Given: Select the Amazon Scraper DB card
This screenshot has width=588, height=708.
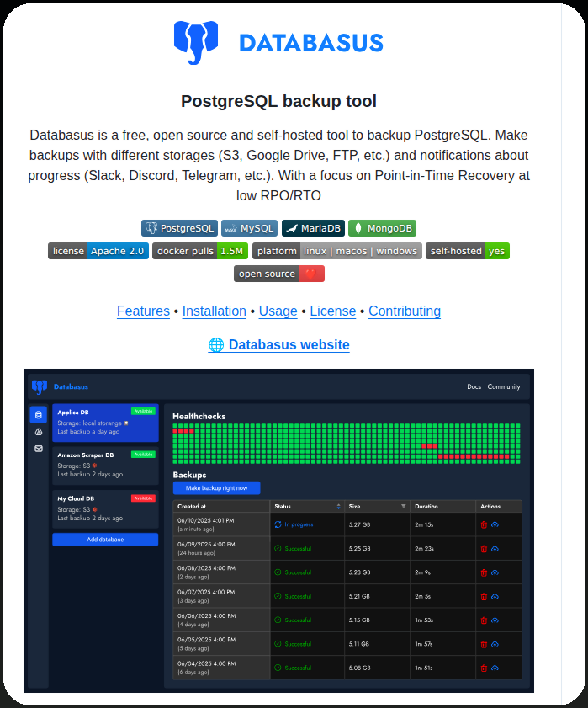Looking at the screenshot, I should (x=106, y=466).
